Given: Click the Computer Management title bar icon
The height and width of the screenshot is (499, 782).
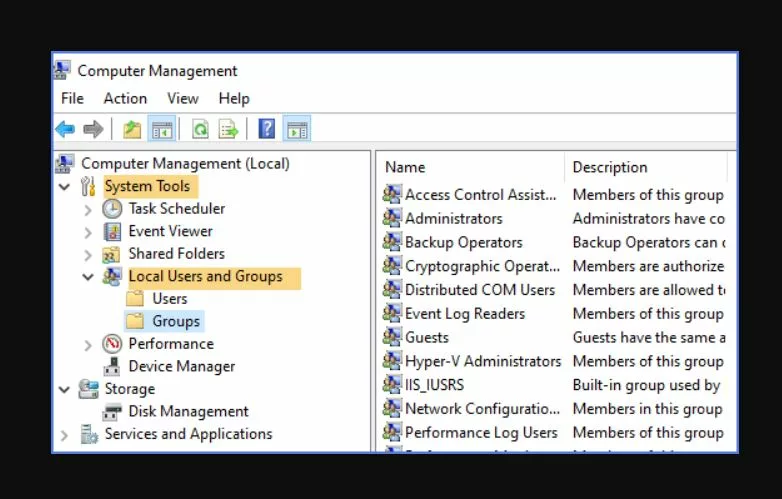Looking at the screenshot, I should (62, 70).
